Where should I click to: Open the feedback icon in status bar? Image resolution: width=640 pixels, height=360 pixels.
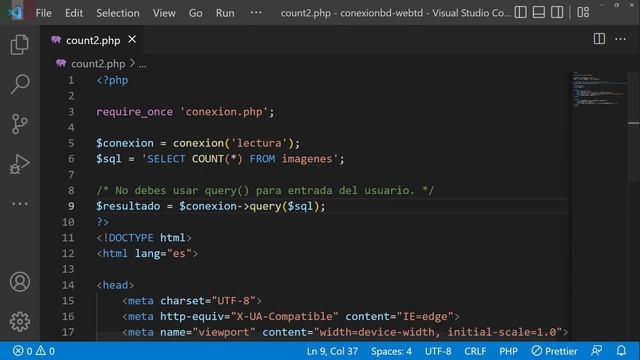[597, 351]
